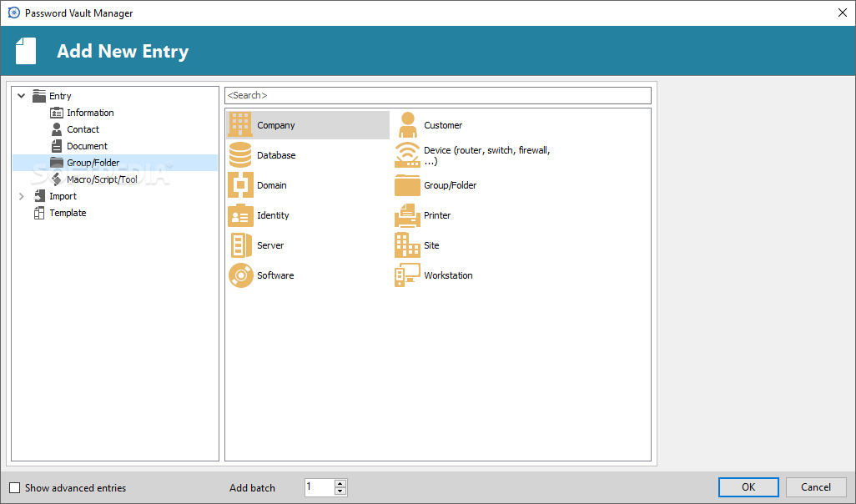Select the Workstation computer icon
The image size is (856, 504).
pyautogui.click(x=407, y=275)
